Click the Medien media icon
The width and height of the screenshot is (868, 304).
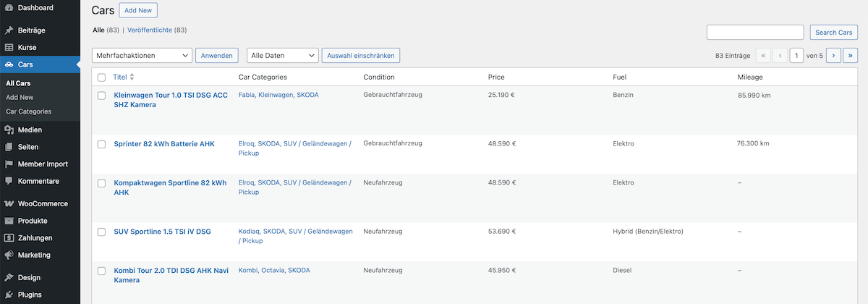coord(9,130)
